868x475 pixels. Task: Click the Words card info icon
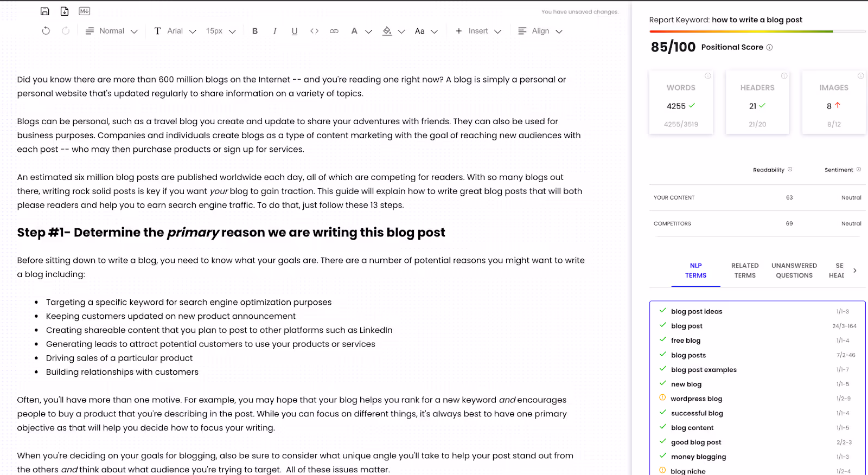707,76
